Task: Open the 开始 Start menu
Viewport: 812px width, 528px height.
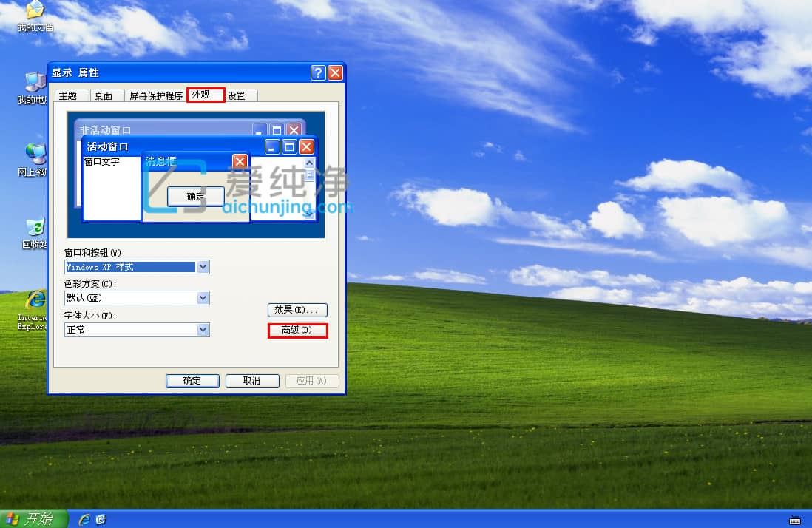Action: point(33,518)
